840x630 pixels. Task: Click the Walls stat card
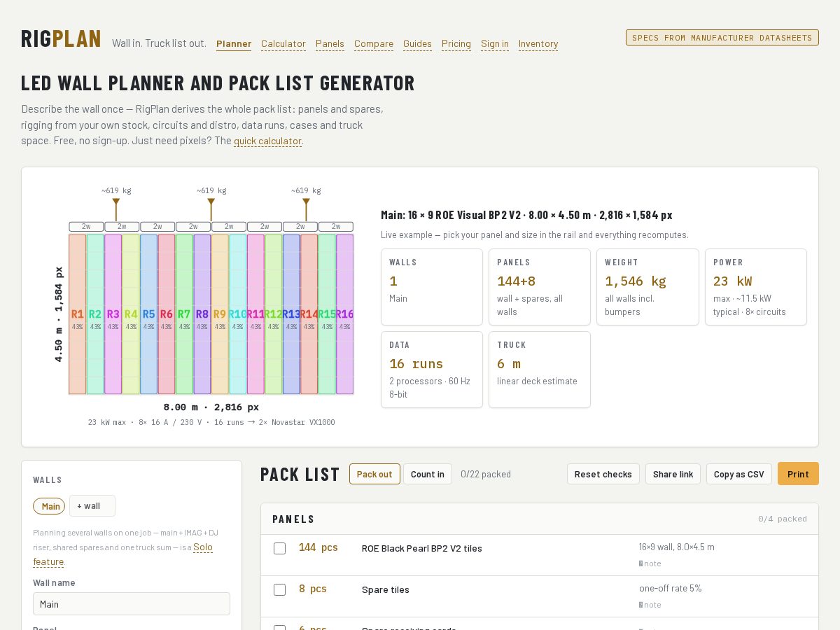tap(432, 287)
